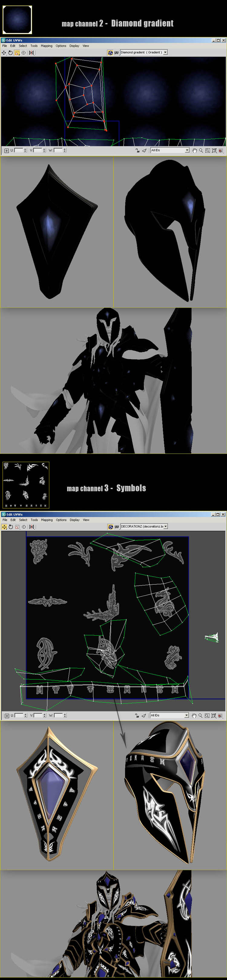Open the Diamond gradient texture dropdown
The image size is (227, 980).
click(165, 53)
